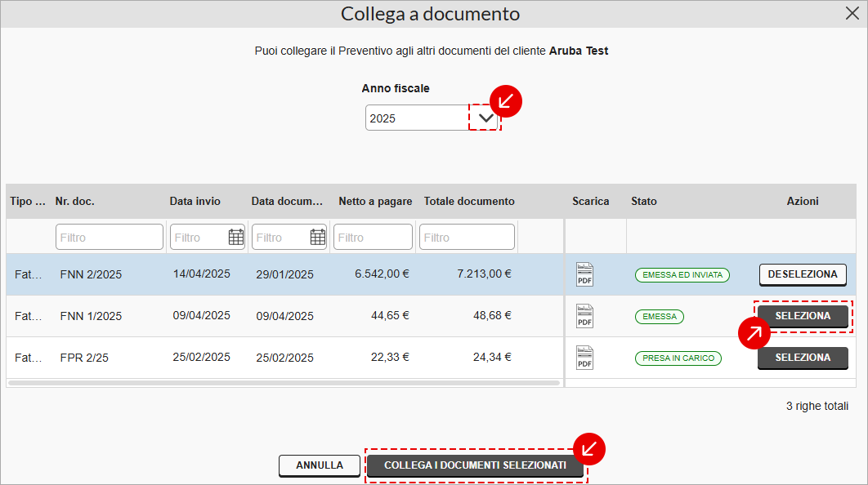The height and width of the screenshot is (485, 868).
Task: Click the 22,33 € net amount cell
Action: click(390, 358)
